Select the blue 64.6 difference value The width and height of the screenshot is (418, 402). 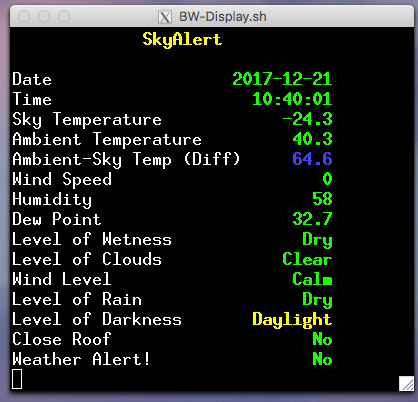click(312, 159)
